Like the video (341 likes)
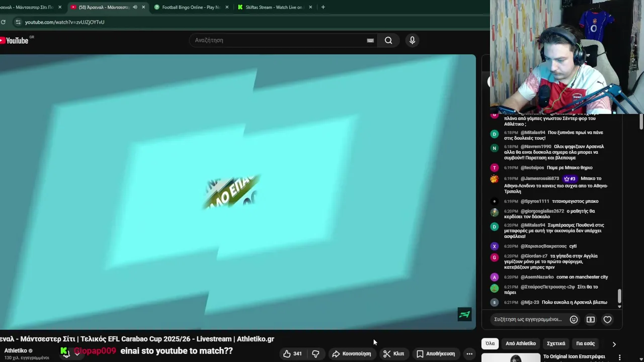Screen dimensions: 644x362 click(292, 353)
